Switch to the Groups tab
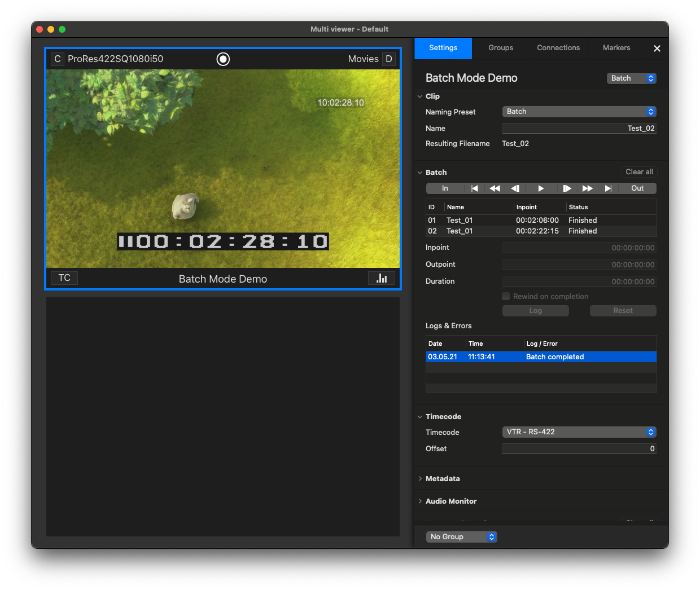Image resolution: width=700 pixels, height=590 pixels. click(x=501, y=48)
